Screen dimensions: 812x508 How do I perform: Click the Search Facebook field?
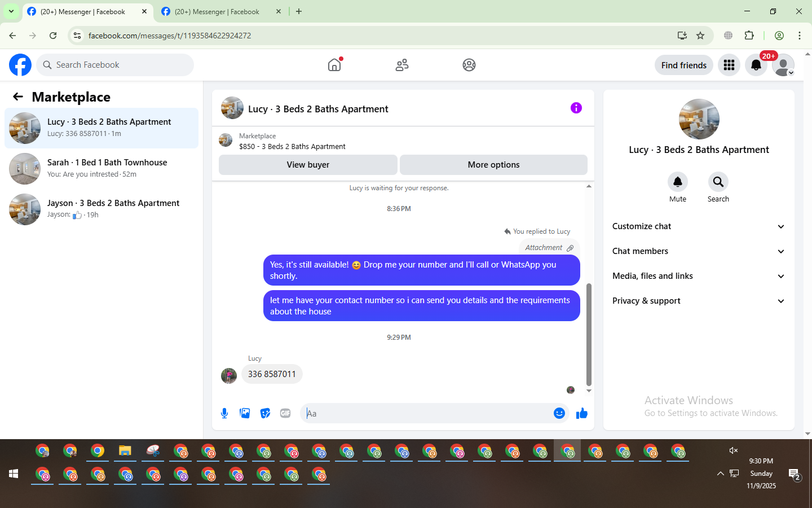tap(115, 65)
